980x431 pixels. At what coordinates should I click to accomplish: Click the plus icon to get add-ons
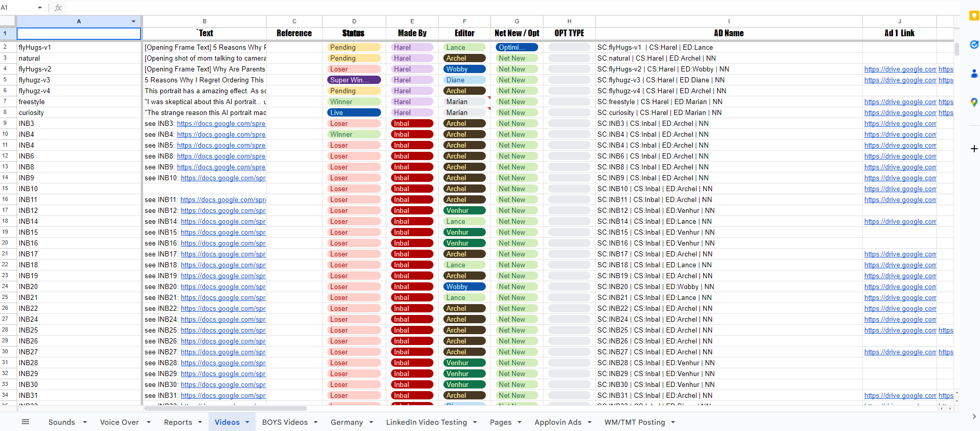coord(974,149)
